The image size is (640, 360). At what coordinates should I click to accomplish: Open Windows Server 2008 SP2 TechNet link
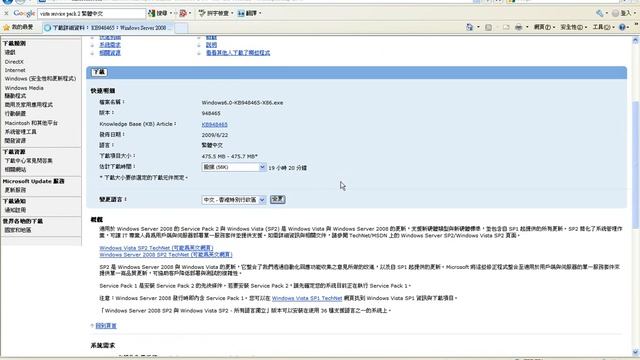(x=166, y=254)
